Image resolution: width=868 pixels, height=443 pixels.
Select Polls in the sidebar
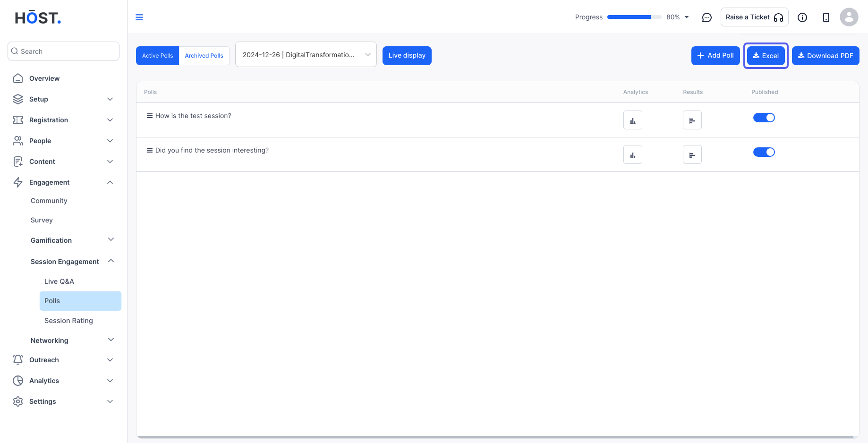(80, 301)
